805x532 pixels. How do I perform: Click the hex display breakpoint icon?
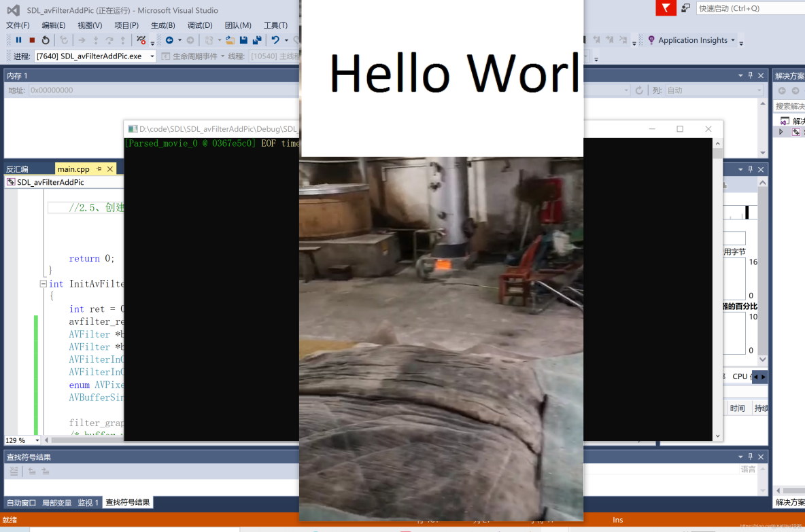coord(141,40)
